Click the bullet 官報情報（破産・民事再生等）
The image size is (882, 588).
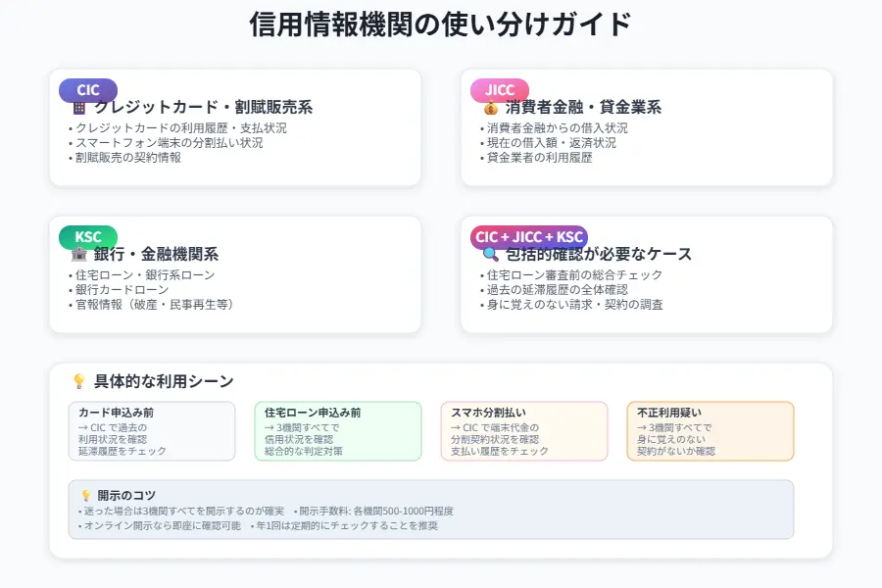click(152, 305)
